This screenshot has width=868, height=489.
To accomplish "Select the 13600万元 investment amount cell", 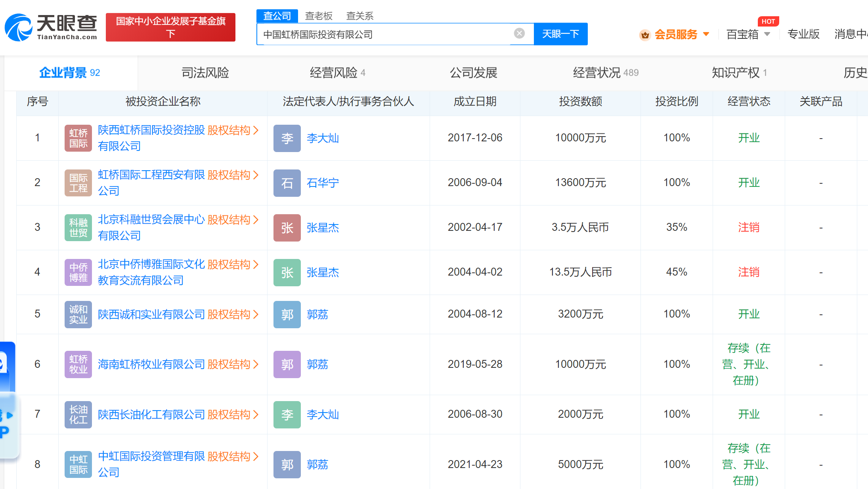I will (x=581, y=183).
